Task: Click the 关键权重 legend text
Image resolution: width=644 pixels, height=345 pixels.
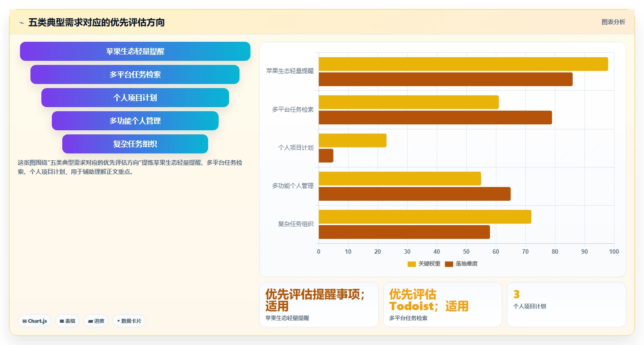Action: (x=429, y=264)
